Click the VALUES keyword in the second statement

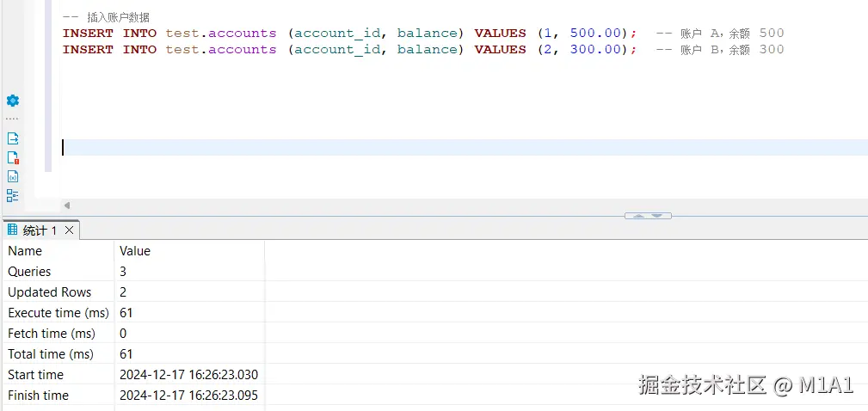pos(500,50)
